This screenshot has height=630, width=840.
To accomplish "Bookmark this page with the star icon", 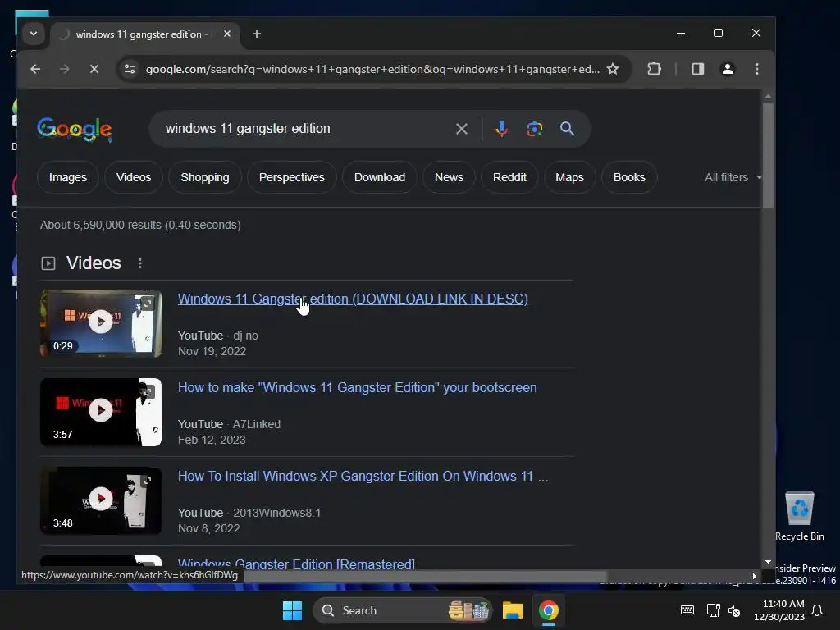I will point(613,69).
